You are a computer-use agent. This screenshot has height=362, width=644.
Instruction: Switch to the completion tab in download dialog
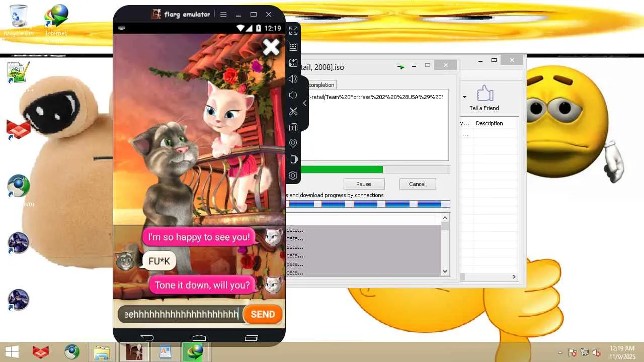[321, 85]
